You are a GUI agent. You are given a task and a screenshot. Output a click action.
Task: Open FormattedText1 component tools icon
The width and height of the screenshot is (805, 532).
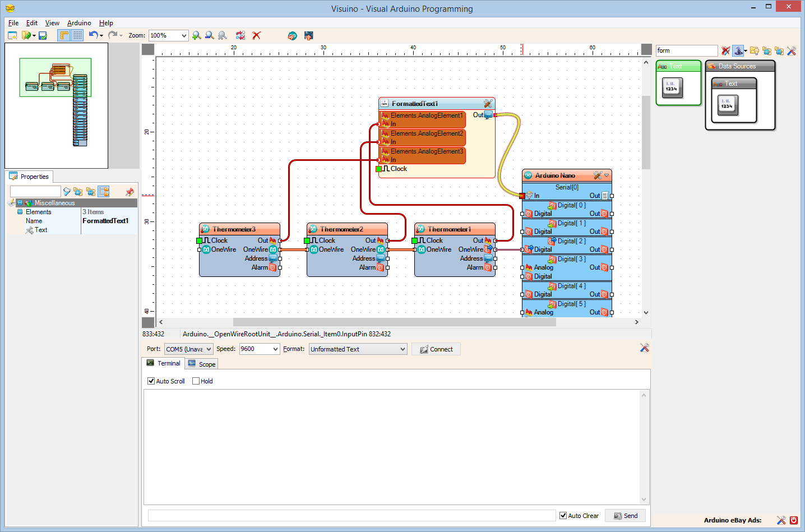pos(488,104)
